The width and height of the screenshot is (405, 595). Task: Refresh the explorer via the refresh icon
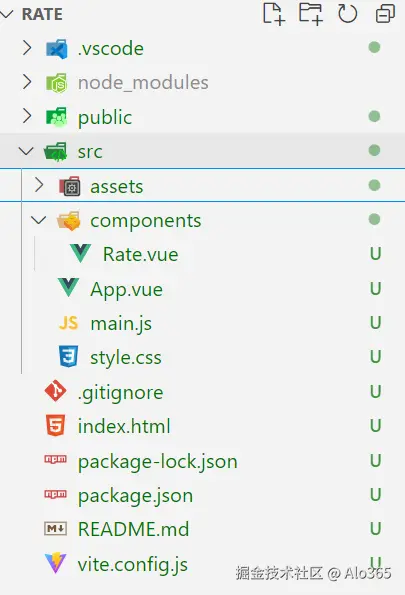click(347, 14)
